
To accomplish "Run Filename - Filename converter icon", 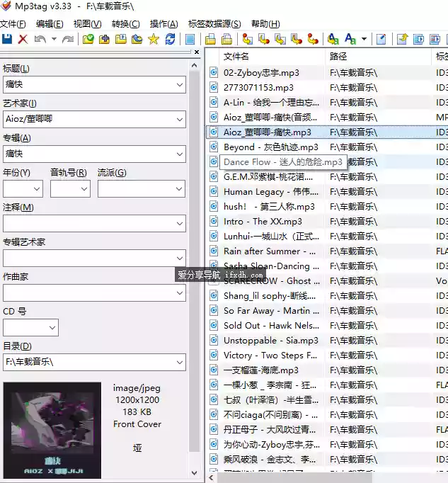I will (280, 39).
